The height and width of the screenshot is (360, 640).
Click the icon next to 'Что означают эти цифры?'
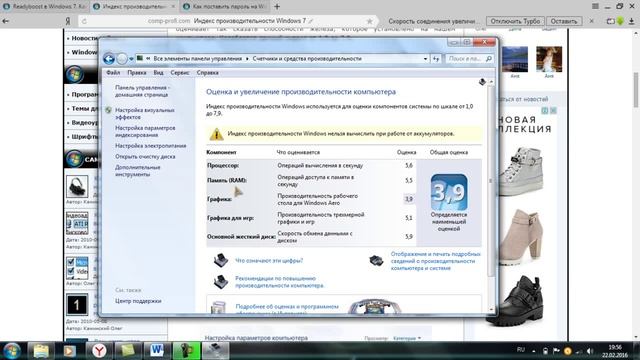[x=221, y=260]
